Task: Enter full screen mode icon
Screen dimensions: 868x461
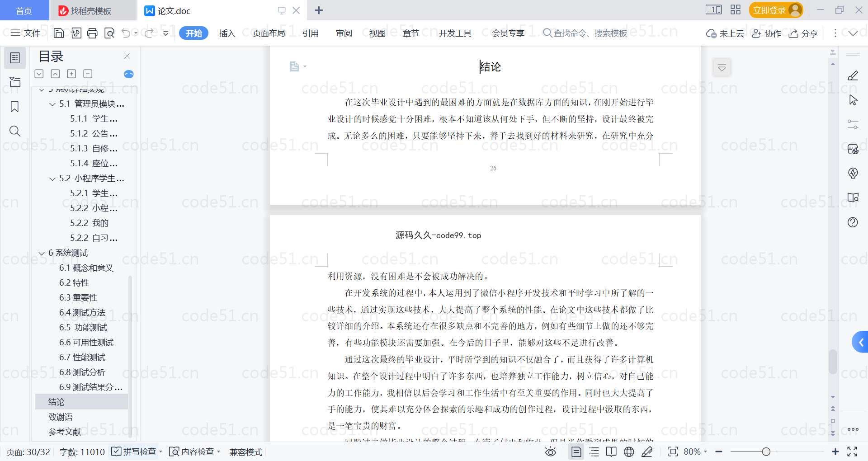Action: [853, 452]
